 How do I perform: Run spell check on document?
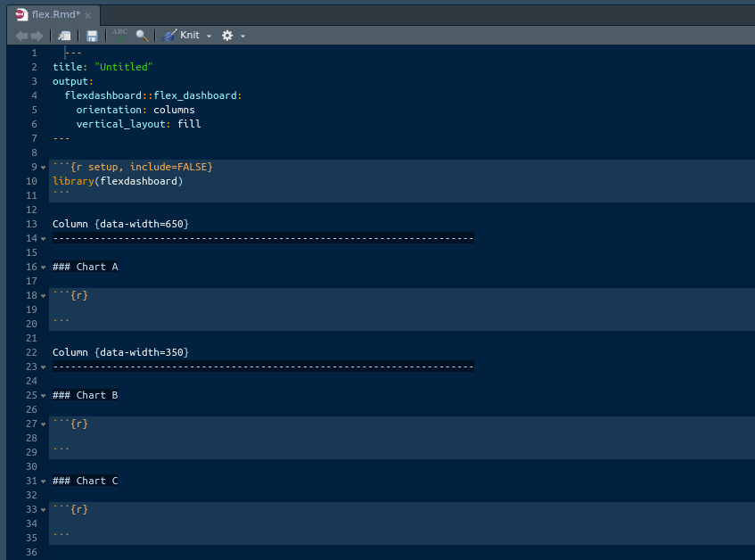pyautogui.click(x=120, y=36)
